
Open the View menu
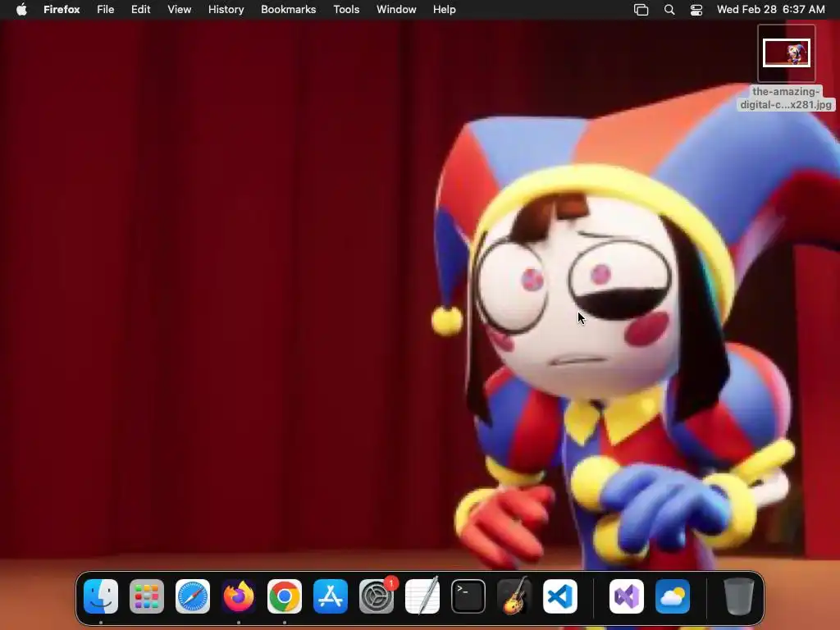[x=180, y=10]
